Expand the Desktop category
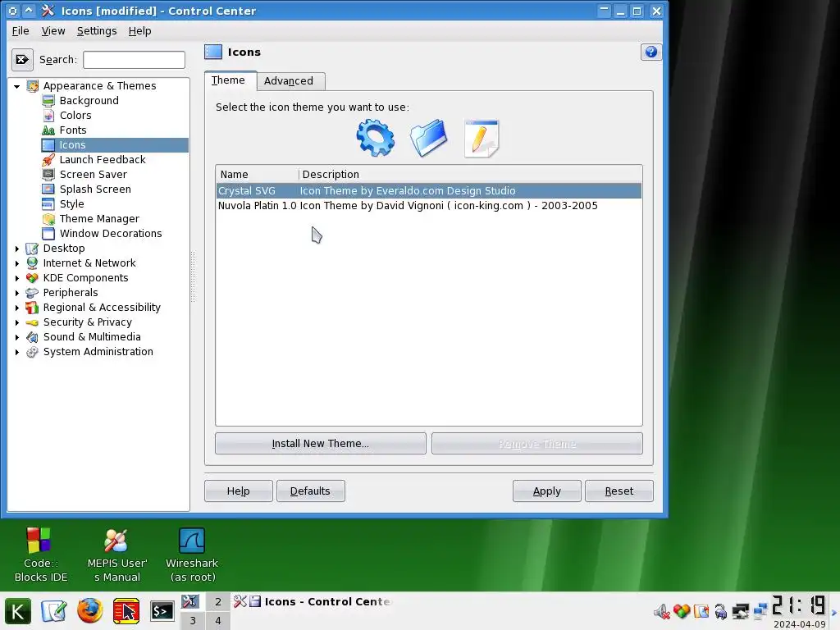The image size is (840, 630). pyautogui.click(x=17, y=249)
